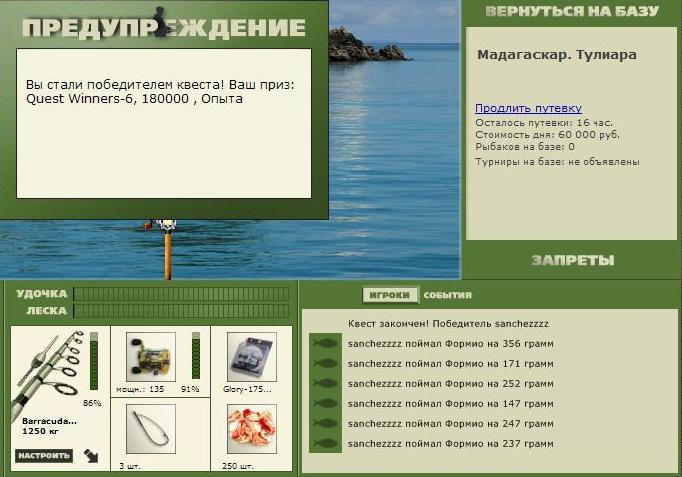
Task: Open the Запреты section
Action: (x=573, y=260)
